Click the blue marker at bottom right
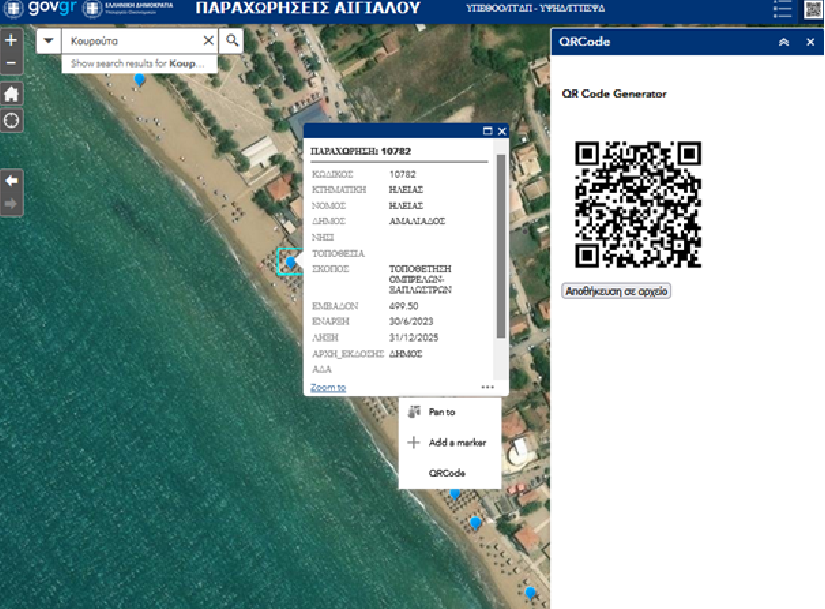The image size is (825, 609). (x=530, y=593)
